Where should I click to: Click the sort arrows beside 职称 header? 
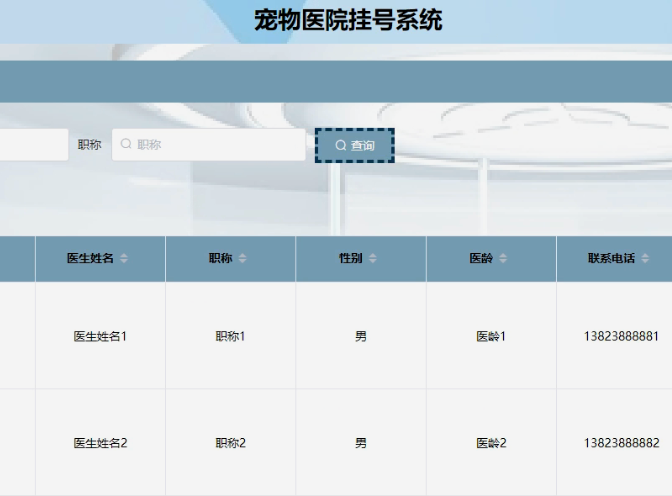[242, 259]
